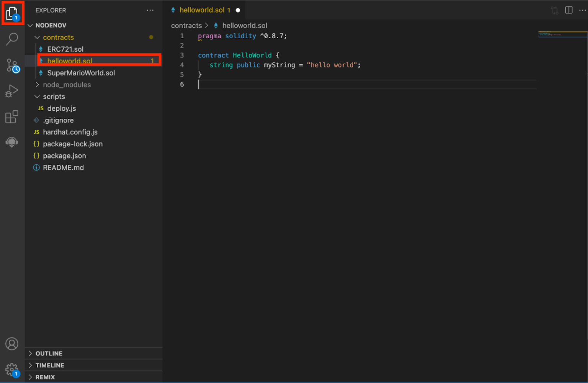Click the minimap in the editor
The width and height of the screenshot is (588, 383).
(x=562, y=34)
